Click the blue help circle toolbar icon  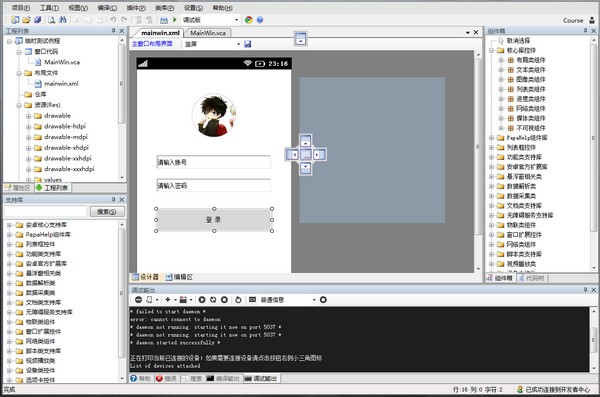point(260,20)
